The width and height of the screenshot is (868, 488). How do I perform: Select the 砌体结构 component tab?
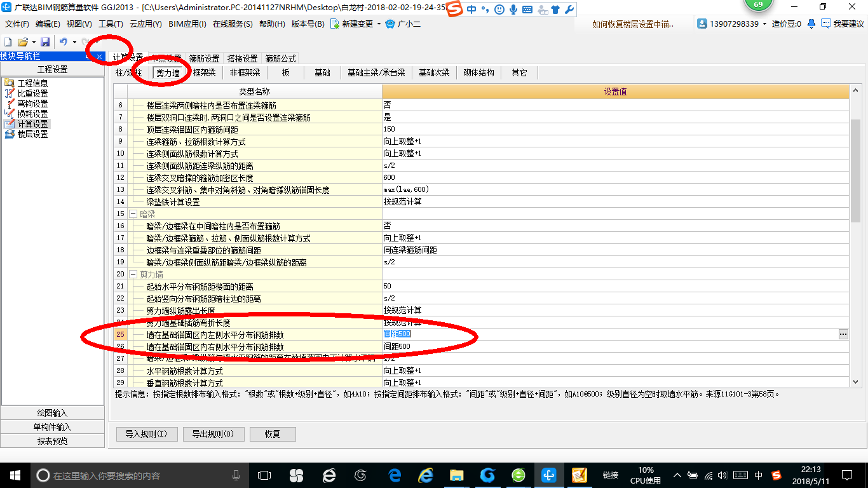coord(478,72)
